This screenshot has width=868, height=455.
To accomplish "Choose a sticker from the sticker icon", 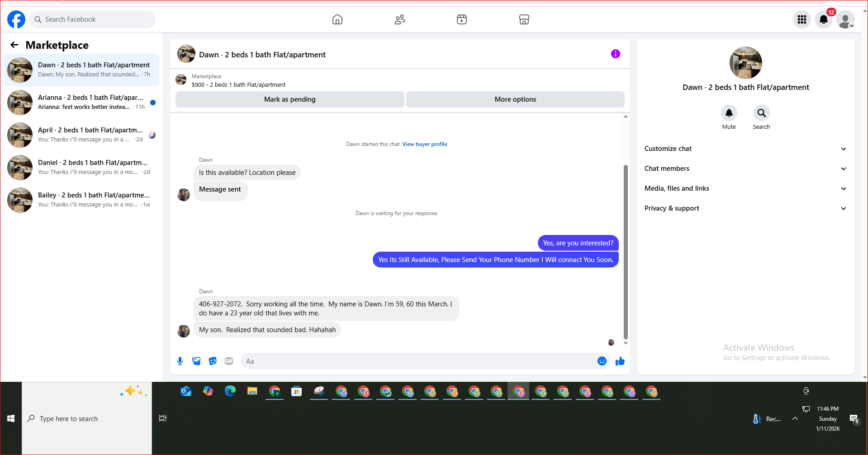I will (x=213, y=361).
